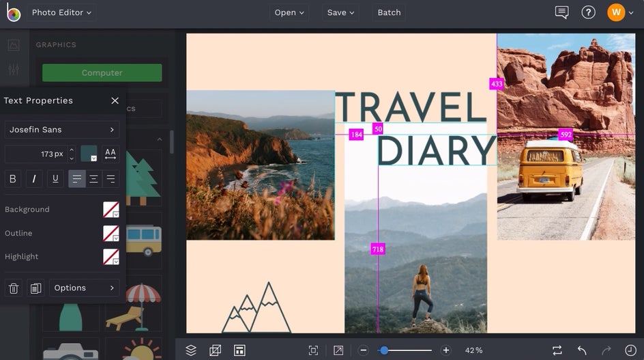Decrease font size with down stepper
Screen dimensions: 644x360
(72, 158)
